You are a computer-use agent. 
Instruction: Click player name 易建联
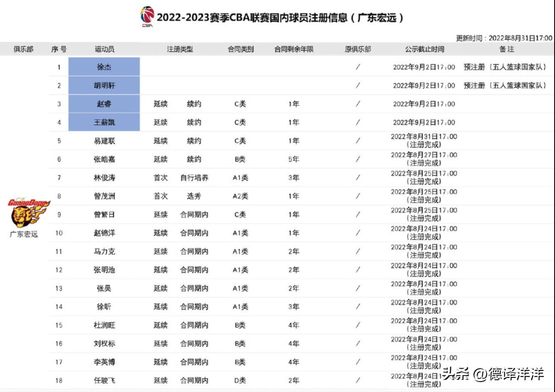[x=104, y=141]
